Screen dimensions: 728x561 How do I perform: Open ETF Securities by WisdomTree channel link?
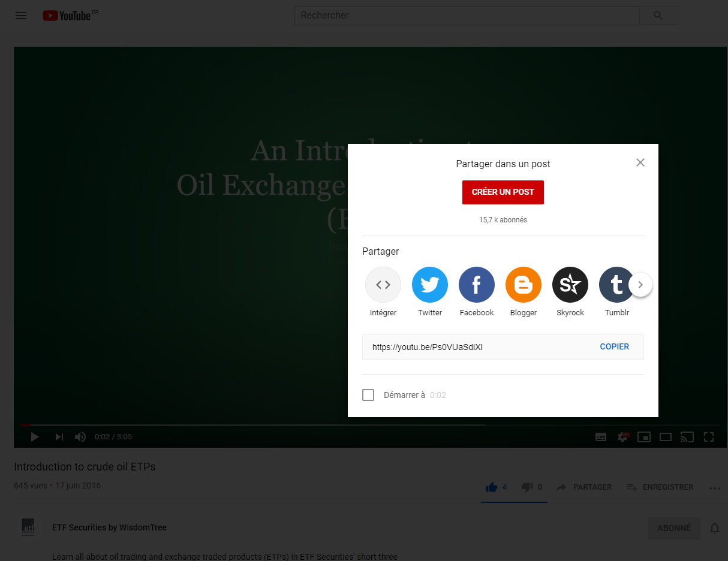point(109,527)
